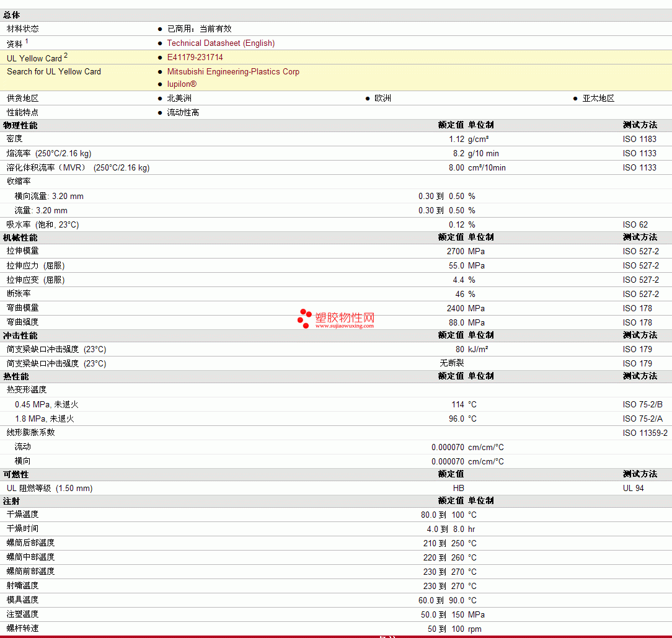This screenshot has height=638, width=672.
Task: Select heat deflection value 96.0
Action: pos(456,419)
